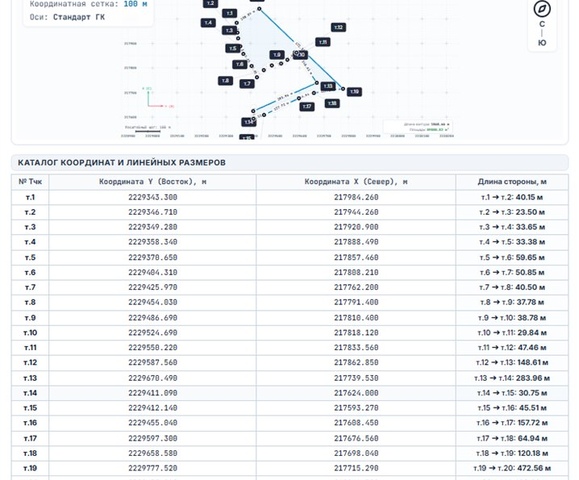Click the т.12 cell in the table's first column
Image resolution: width=579 pixels, height=480 pixels.
(30, 363)
